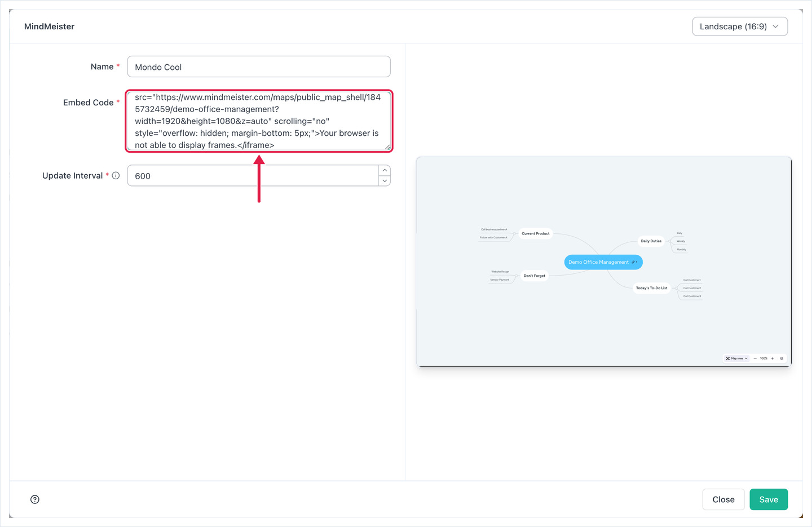The height and width of the screenshot is (527, 812).
Task: Zoom out with the minus icon in preview
Action: click(x=755, y=358)
